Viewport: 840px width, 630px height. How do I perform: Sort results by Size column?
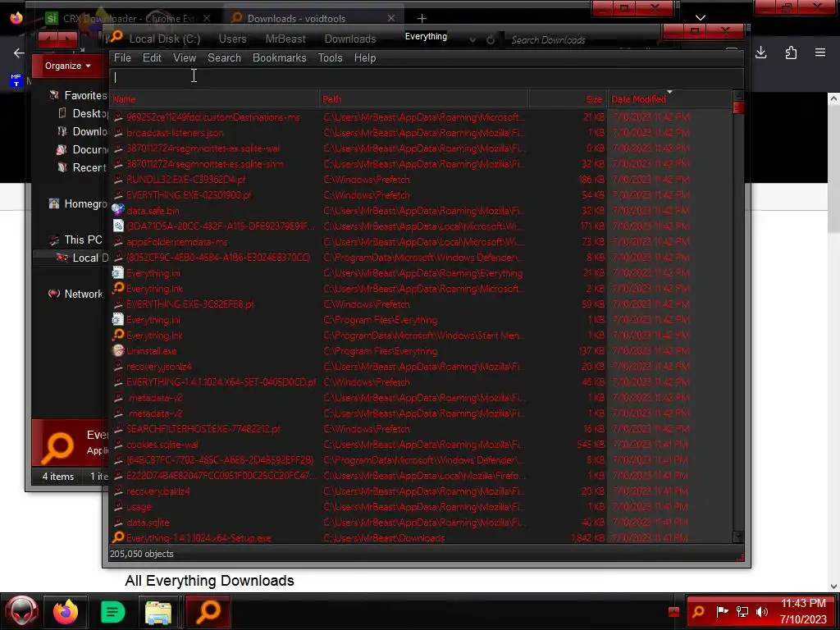(x=568, y=99)
